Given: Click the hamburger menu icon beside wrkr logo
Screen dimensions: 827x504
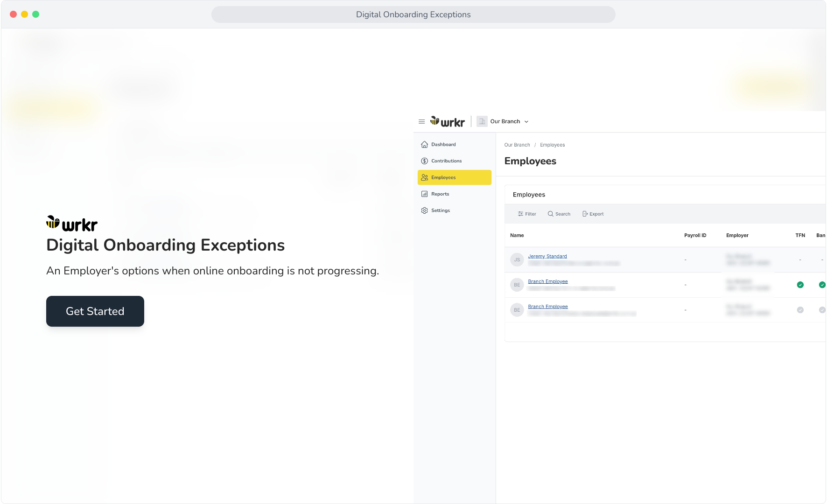Looking at the screenshot, I should point(421,121).
